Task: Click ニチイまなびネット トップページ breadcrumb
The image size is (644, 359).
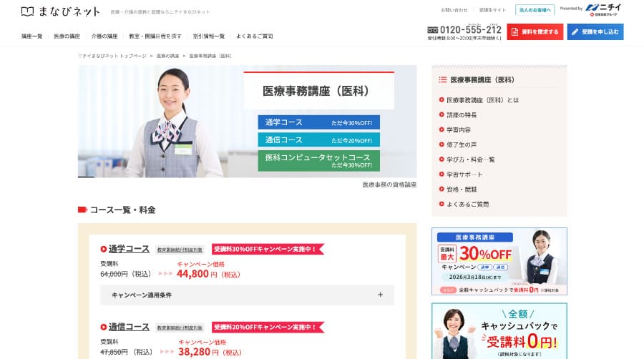Action: (x=112, y=55)
